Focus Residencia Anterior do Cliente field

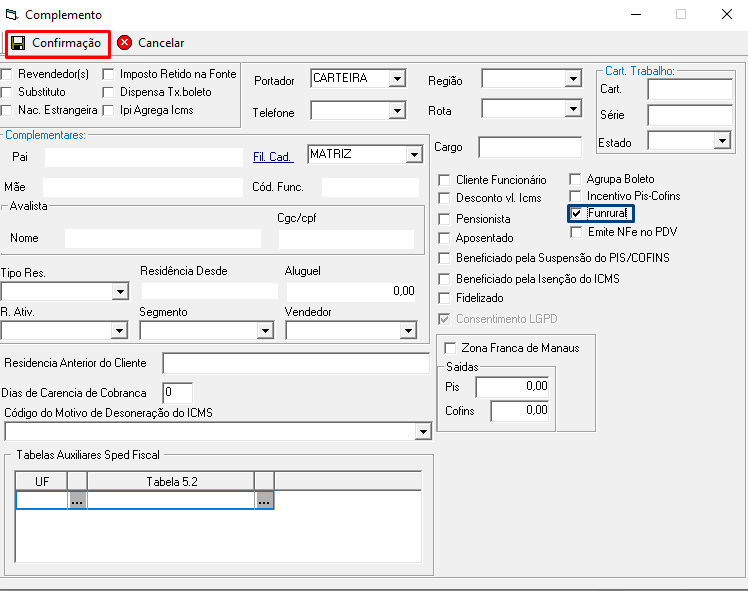coord(296,363)
